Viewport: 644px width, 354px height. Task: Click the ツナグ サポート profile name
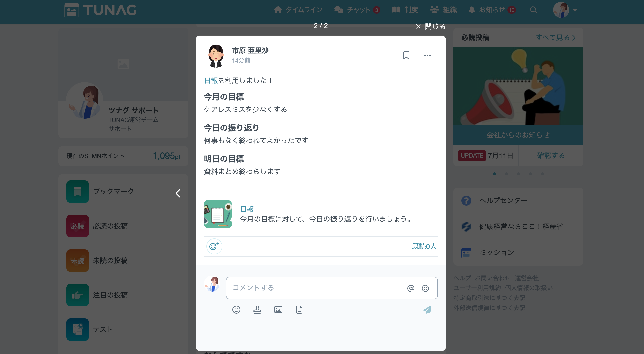134,110
